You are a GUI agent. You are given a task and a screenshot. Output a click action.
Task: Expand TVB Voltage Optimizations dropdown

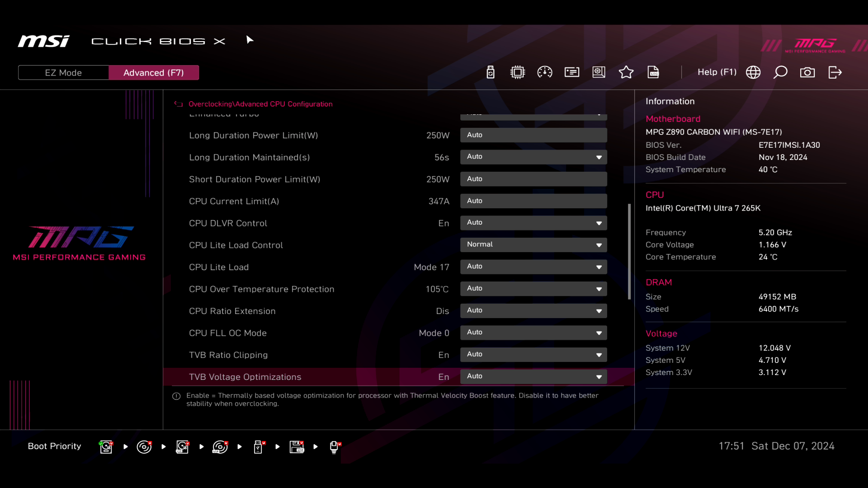tap(533, 376)
